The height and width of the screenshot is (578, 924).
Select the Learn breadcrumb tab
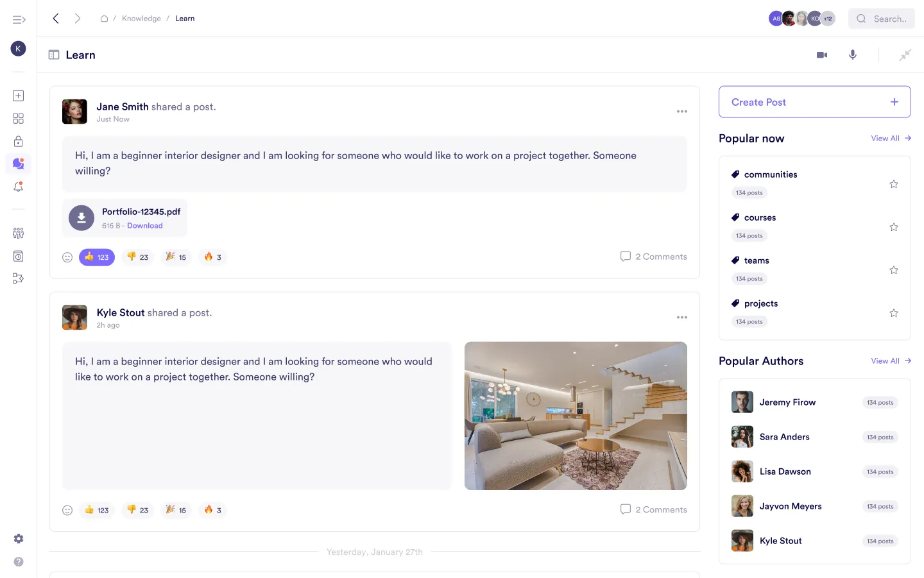click(x=185, y=18)
